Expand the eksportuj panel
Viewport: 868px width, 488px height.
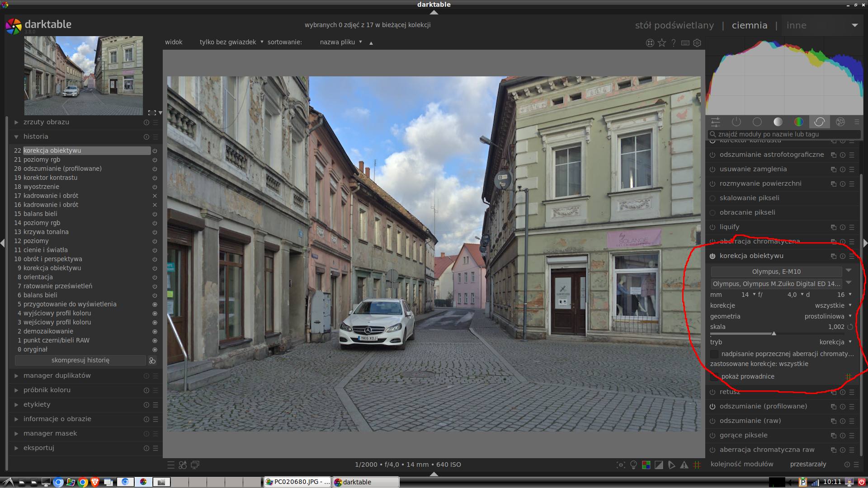38,448
